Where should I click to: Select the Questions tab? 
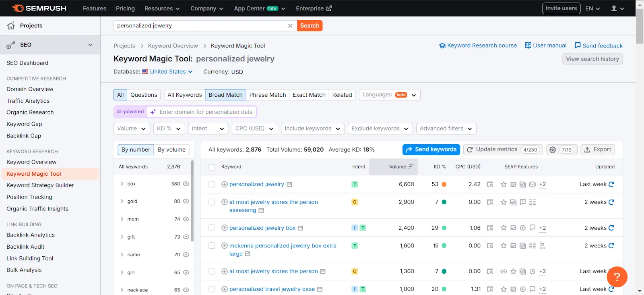[144, 95]
